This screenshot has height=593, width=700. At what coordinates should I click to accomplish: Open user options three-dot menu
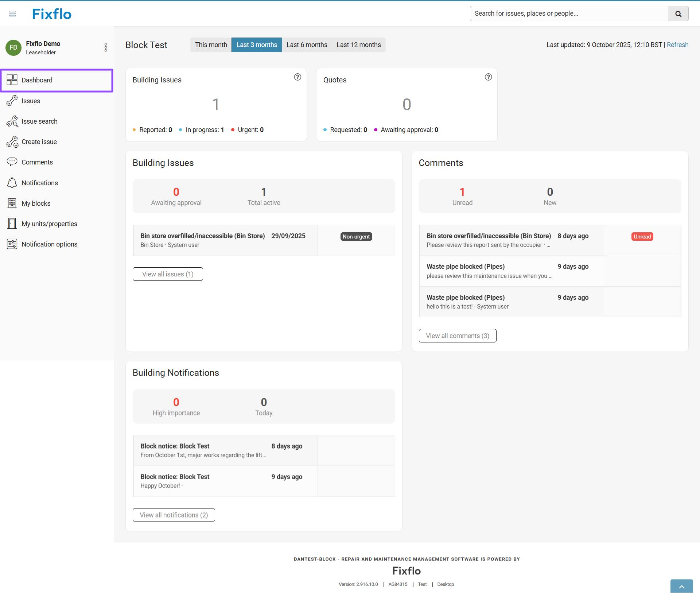(x=106, y=47)
